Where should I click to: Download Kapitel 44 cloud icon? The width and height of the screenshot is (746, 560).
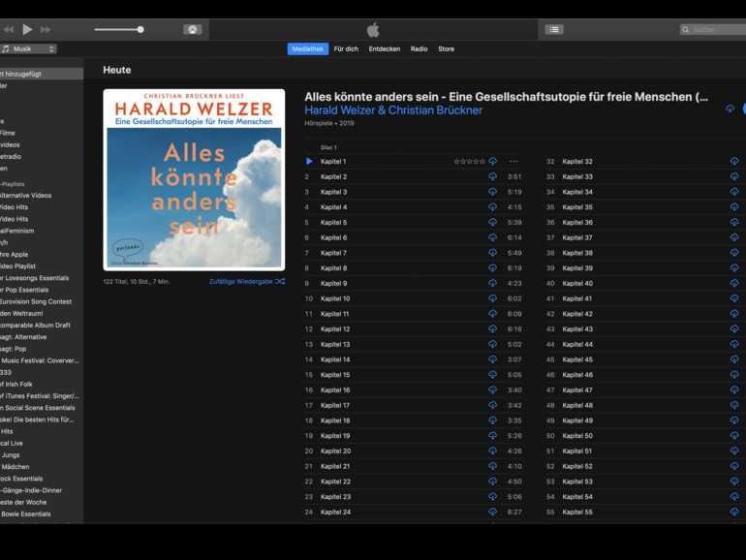[x=734, y=344]
